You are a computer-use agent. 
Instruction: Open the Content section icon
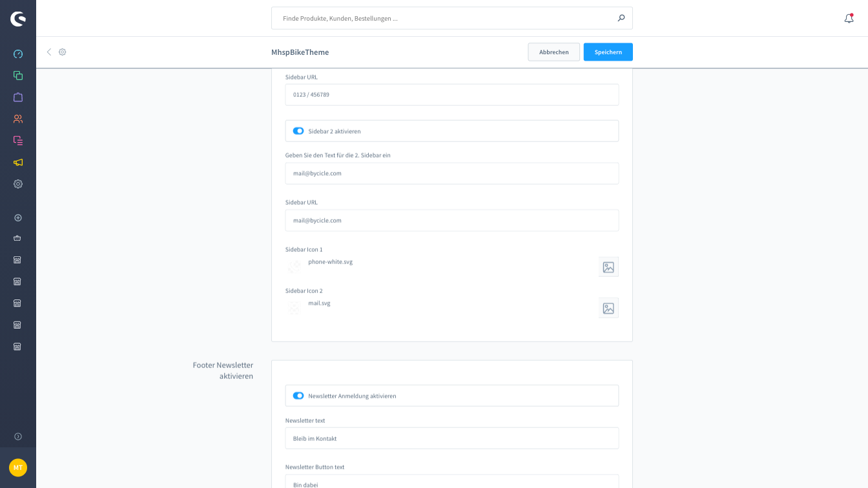18,140
